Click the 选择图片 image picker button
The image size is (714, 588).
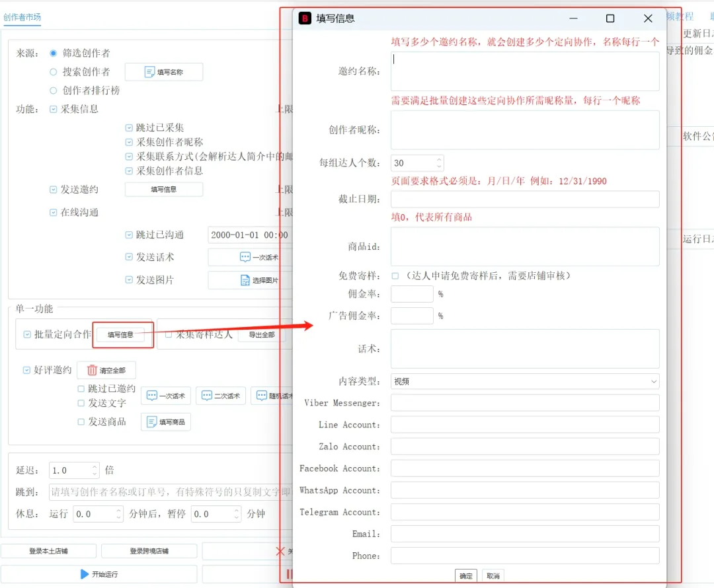tap(249, 280)
